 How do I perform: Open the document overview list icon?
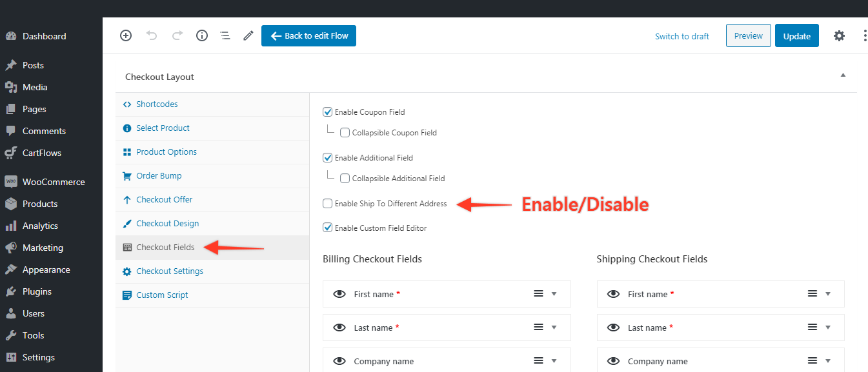click(225, 35)
